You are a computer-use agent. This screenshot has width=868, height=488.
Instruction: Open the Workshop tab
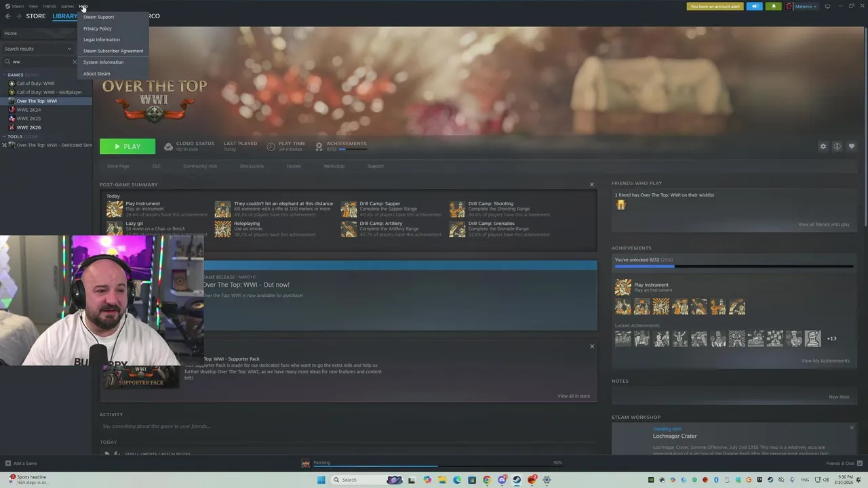334,166
